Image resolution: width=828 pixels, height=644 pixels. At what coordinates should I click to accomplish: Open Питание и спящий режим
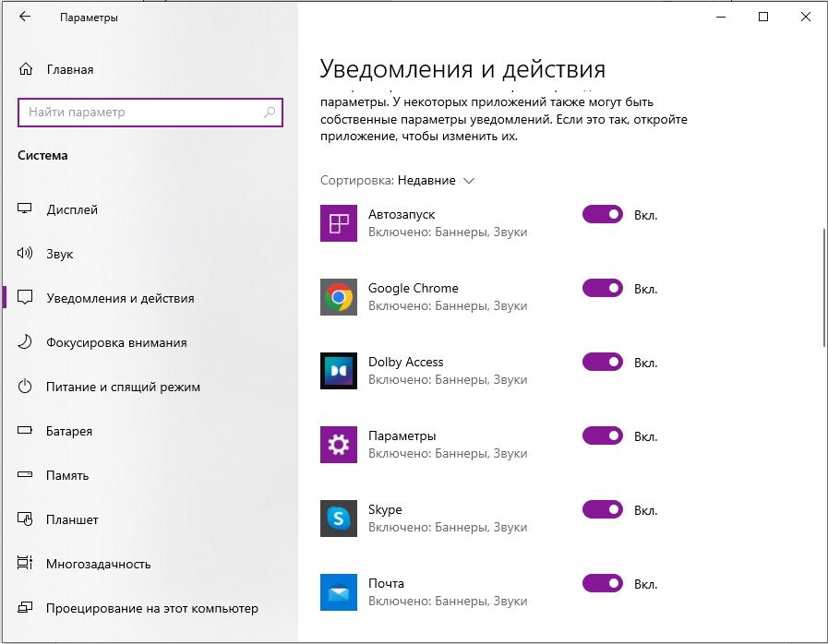pos(150,387)
